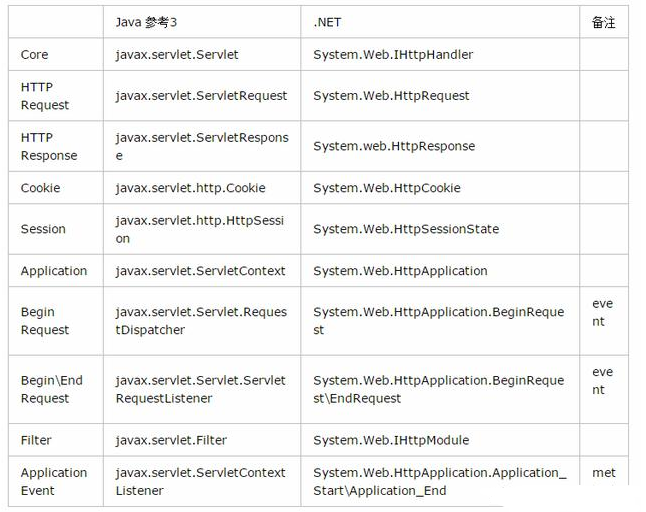
Task: Click the System.Web.IHttpHandler cell
Action: [x=393, y=54]
